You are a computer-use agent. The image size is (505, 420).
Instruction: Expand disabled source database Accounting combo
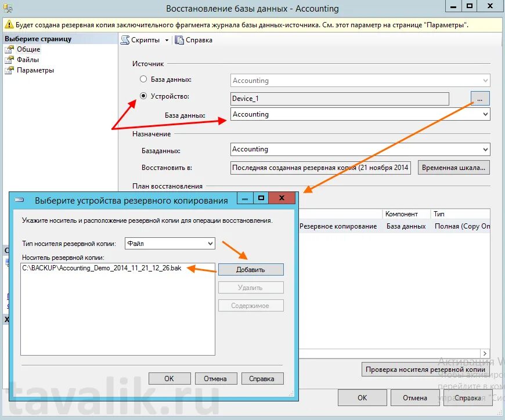pos(485,81)
